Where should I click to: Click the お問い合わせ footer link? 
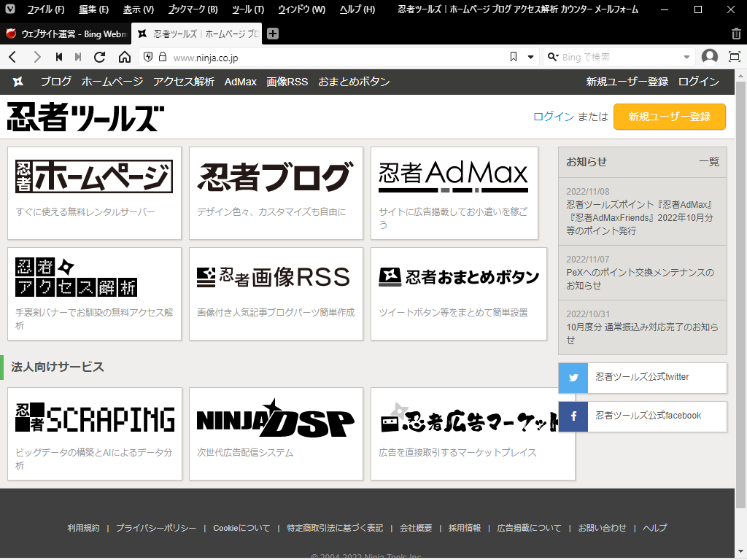(x=602, y=528)
